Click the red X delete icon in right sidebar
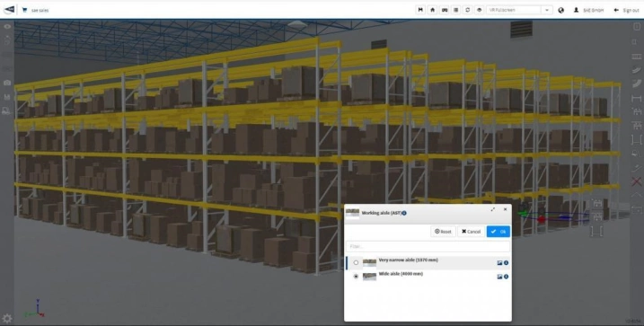This screenshot has width=644, height=326. click(x=636, y=181)
